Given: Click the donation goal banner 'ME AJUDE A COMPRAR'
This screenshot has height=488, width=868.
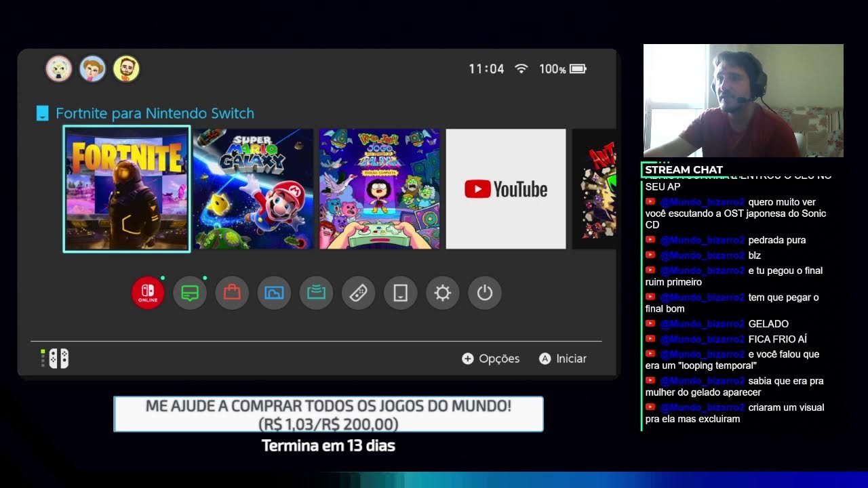Looking at the screenshot, I should [328, 414].
